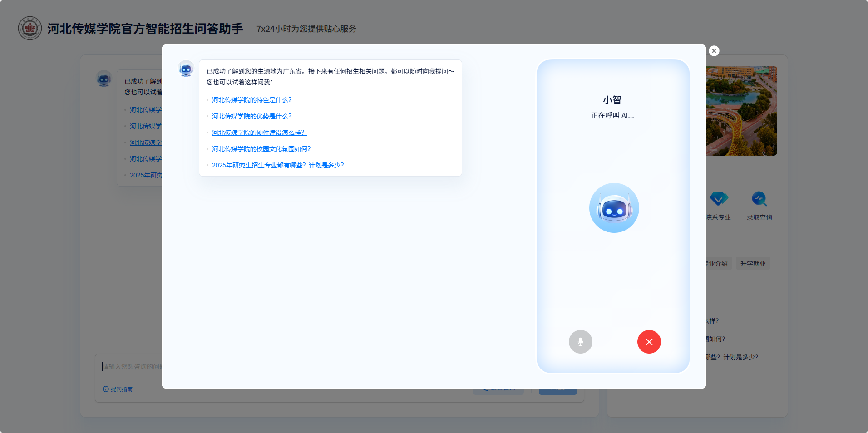Select the 专业介绍 quick tag

(715, 263)
